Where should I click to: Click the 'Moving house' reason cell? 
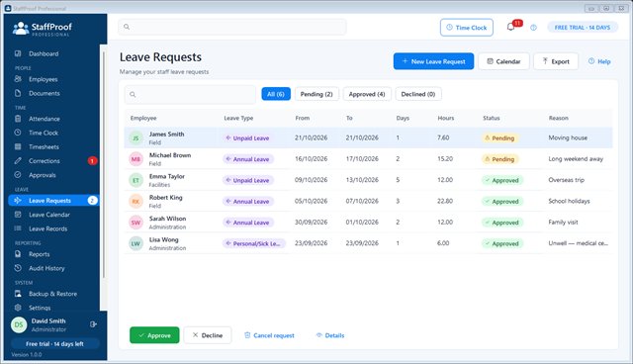[568, 137]
